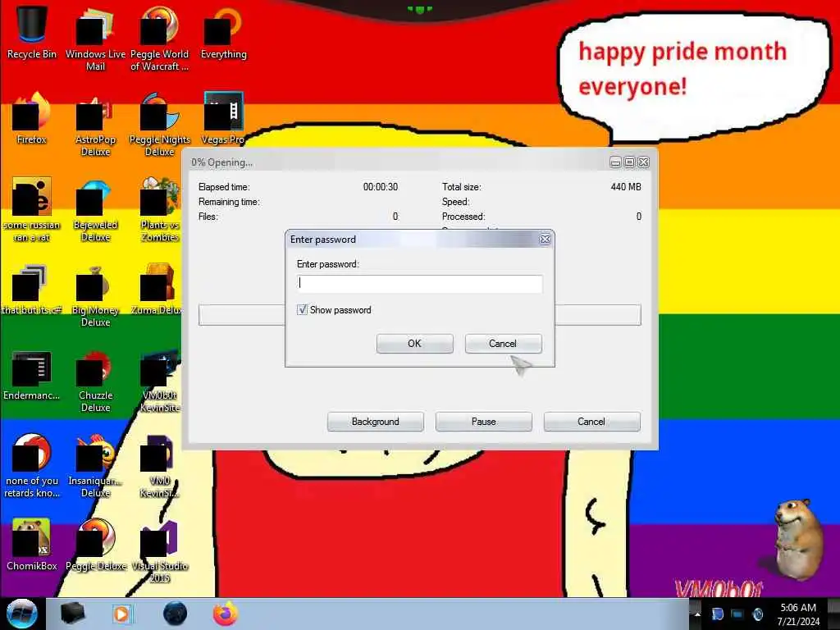
Task: Click the action center flag tray icon
Action: point(717,614)
